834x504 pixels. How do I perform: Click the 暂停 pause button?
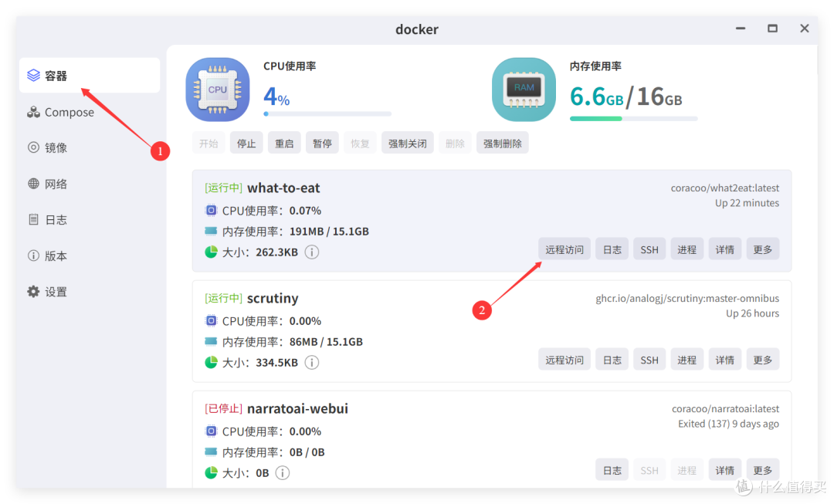(322, 143)
